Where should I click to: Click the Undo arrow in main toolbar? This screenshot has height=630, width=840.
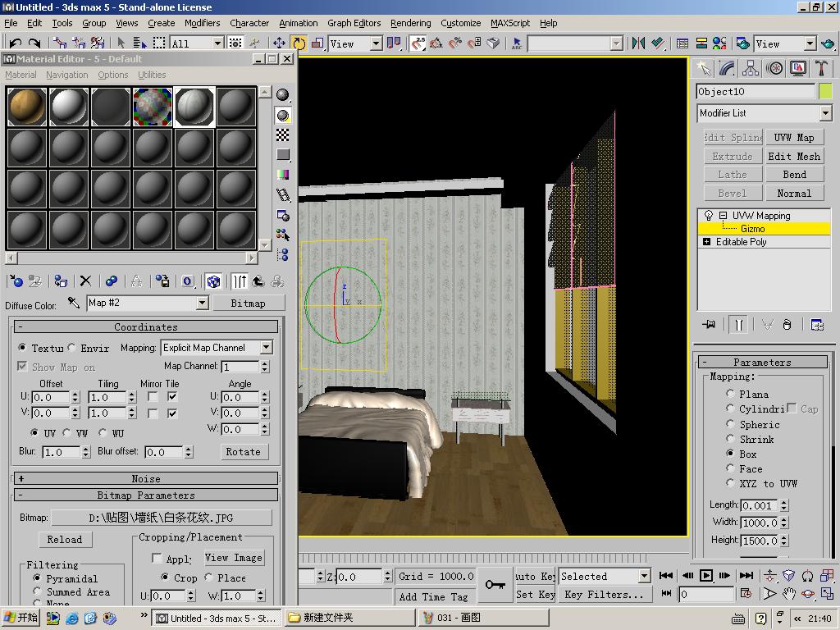[16, 43]
